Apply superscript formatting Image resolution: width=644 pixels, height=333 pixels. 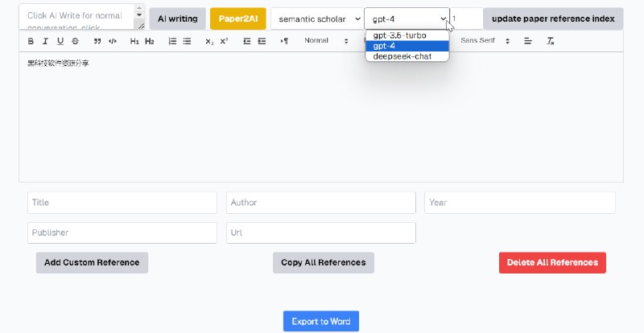coord(224,41)
